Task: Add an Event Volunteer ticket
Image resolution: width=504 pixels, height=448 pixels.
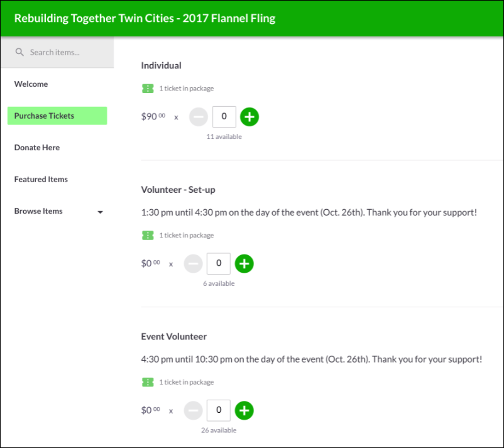Action: point(244,410)
